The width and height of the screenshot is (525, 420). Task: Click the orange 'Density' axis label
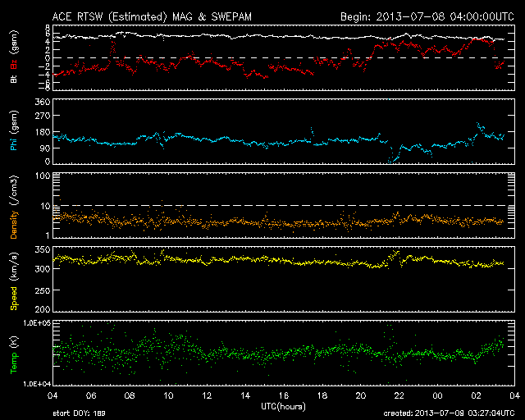[x=14, y=225]
